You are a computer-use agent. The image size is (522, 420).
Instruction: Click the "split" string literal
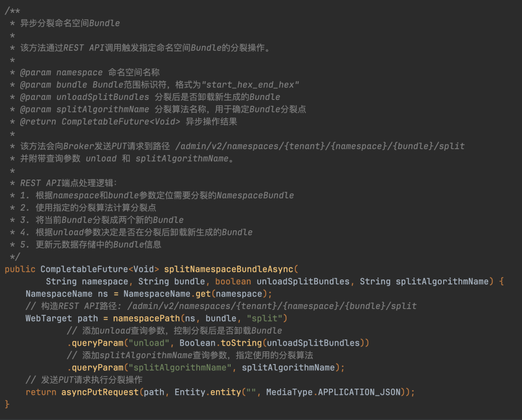point(264,318)
